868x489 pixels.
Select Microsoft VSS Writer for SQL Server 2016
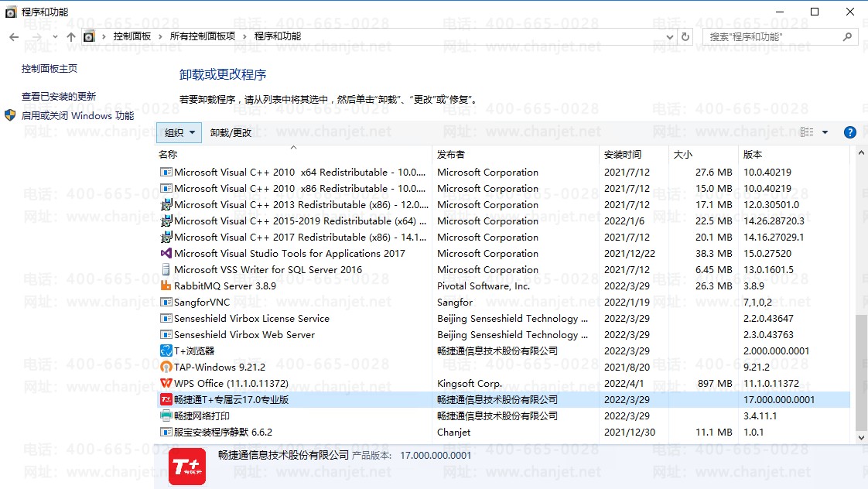tap(268, 270)
